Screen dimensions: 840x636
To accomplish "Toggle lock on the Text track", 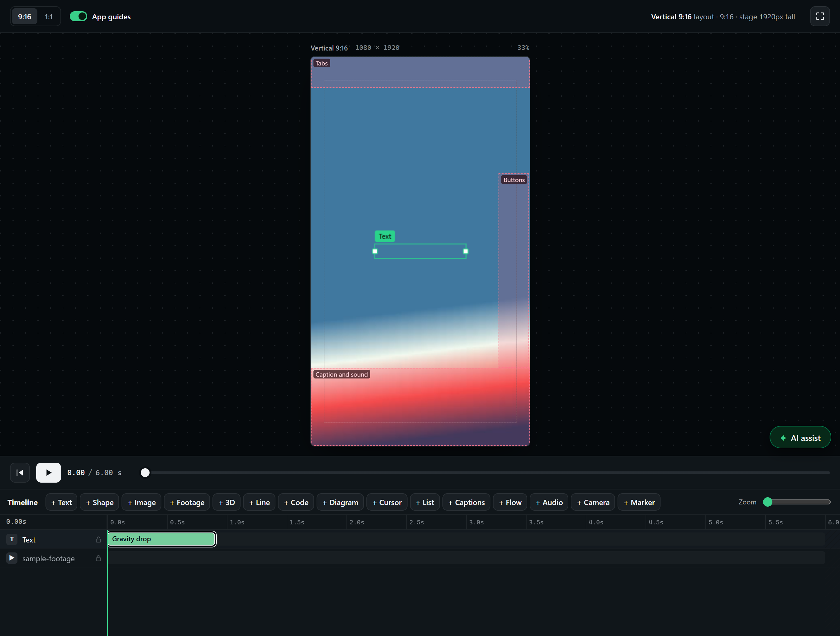I will tap(98, 539).
